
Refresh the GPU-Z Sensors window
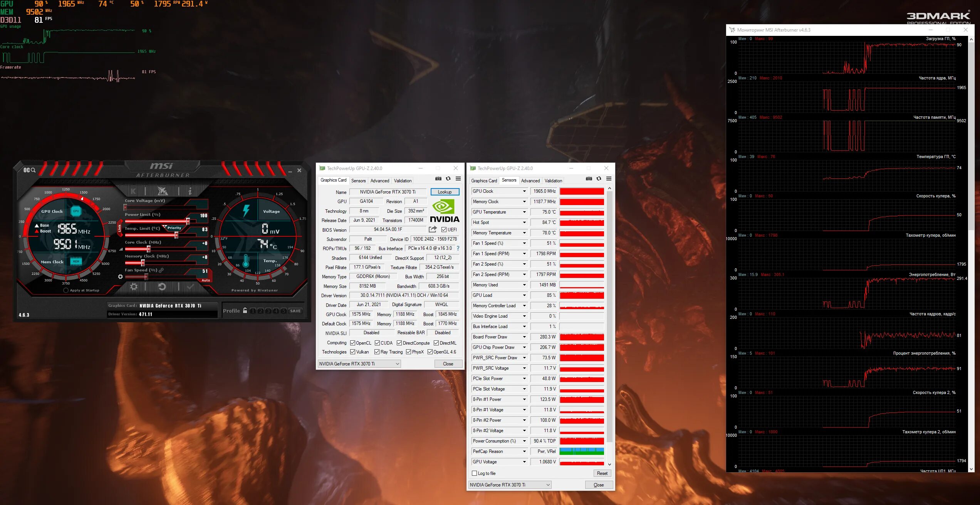coord(599,178)
